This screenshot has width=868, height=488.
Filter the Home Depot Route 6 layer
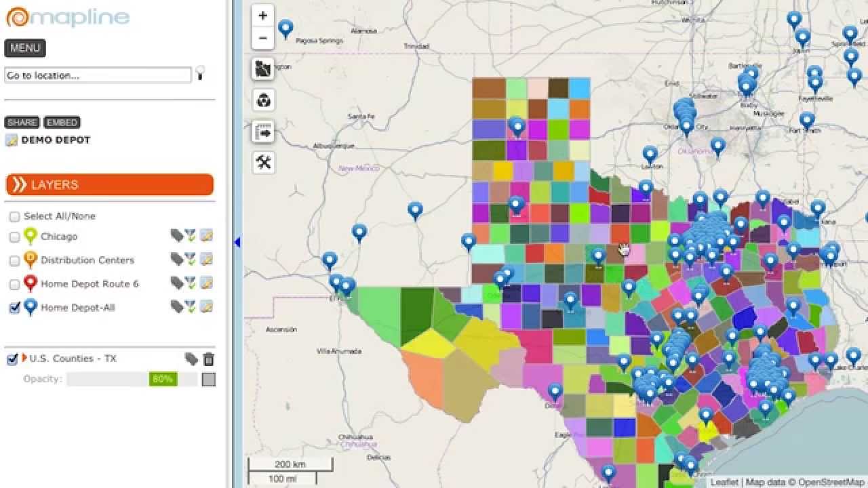(x=191, y=283)
